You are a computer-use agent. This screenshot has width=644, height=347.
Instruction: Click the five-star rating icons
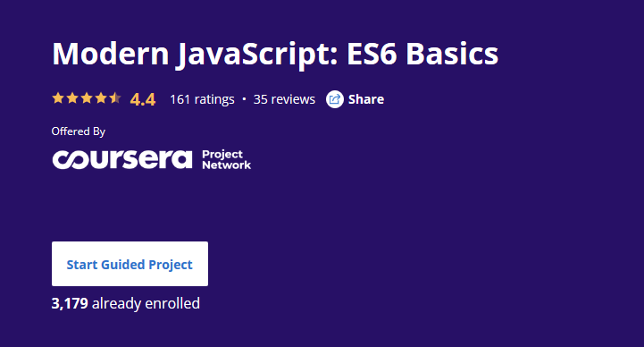pyautogui.click(x=87, y=98)
